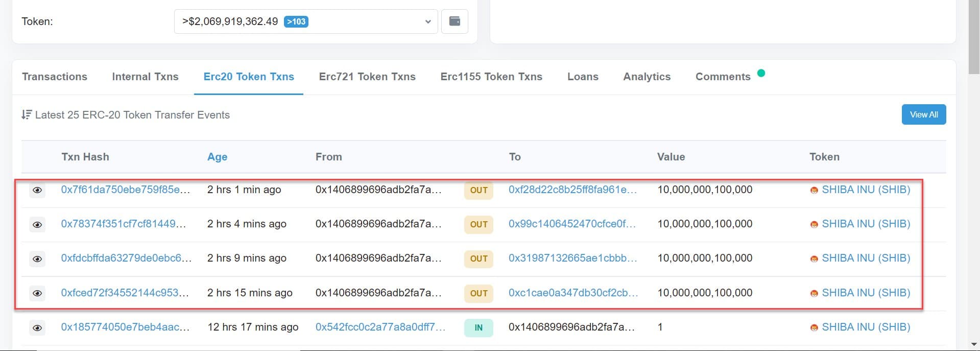The height and width of the screenshot is (351, 980).
Task: Click the sort icon beside Latest 25 ERC-20 heading
Action: click(27, 115)
